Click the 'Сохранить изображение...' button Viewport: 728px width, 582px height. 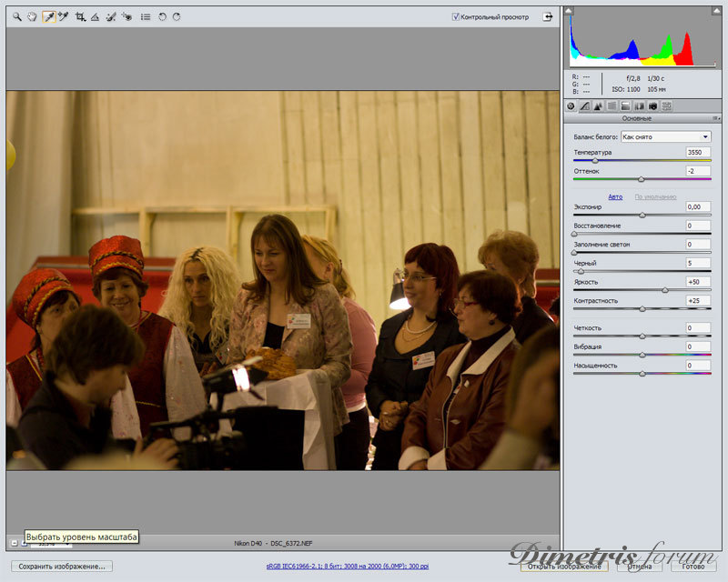click(x=62, y=566)
